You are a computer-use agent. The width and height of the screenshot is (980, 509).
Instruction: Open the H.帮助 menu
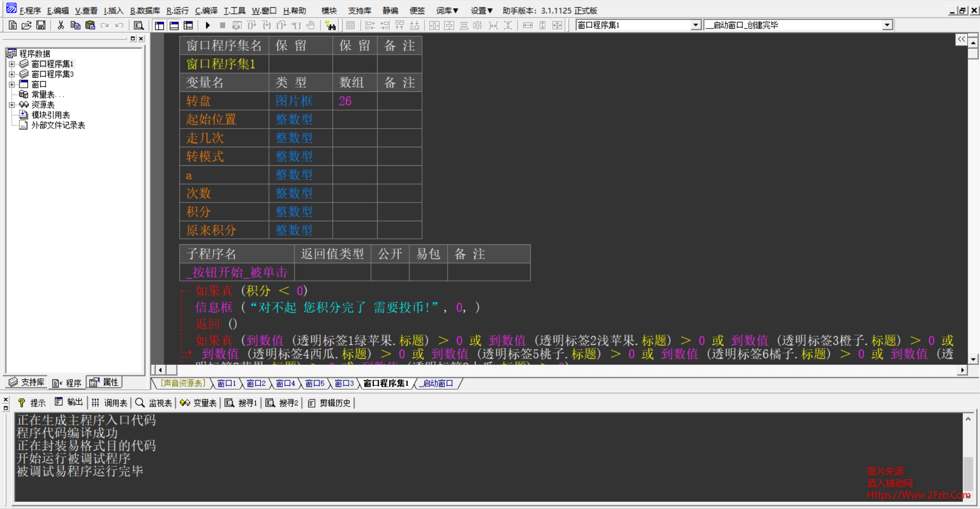click(x=295, y=11)
